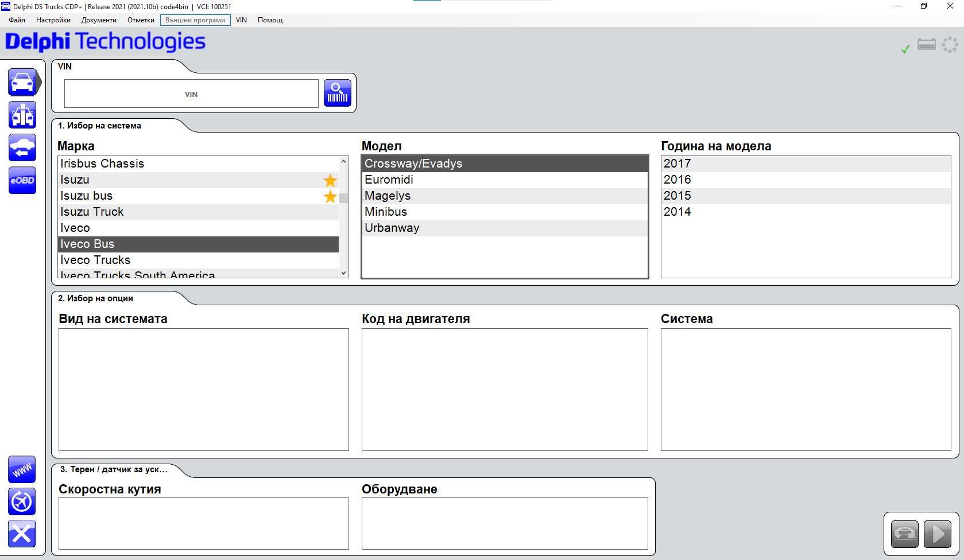Click the brand list scroll up arrow
The image size is (964, 560).
coord(344,161)
